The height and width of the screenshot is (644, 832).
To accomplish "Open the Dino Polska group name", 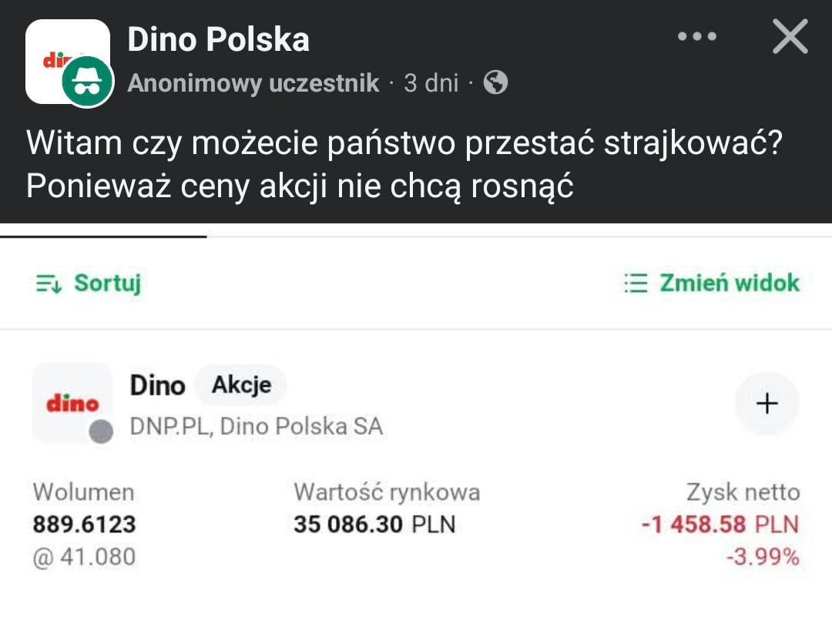I will point(218,40).
